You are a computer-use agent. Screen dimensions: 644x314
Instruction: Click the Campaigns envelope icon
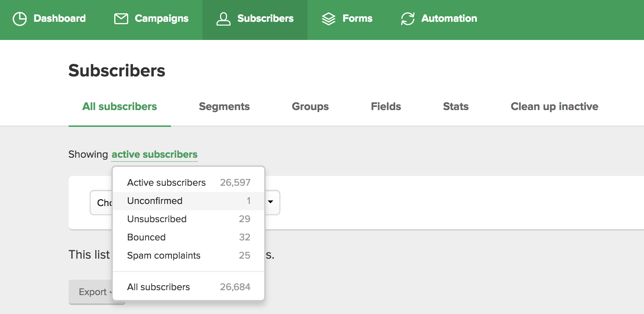point(121,19)
